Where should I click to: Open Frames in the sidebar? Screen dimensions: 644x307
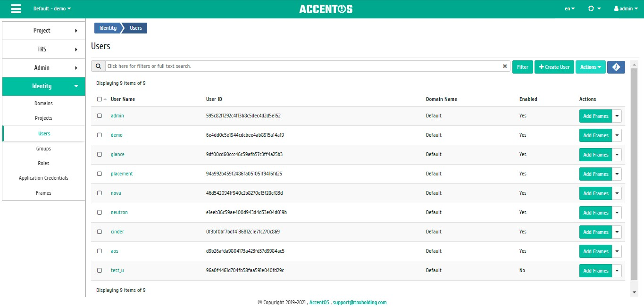(x=43, y=193)
